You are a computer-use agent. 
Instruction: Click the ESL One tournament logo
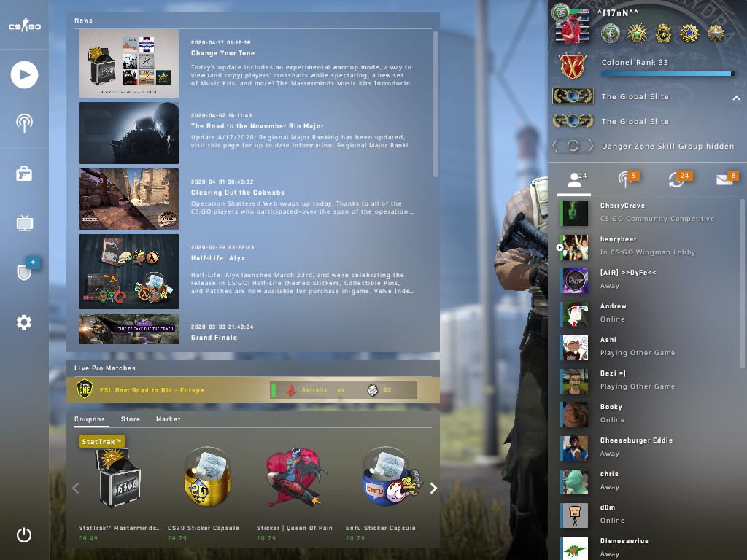point(85,389)
